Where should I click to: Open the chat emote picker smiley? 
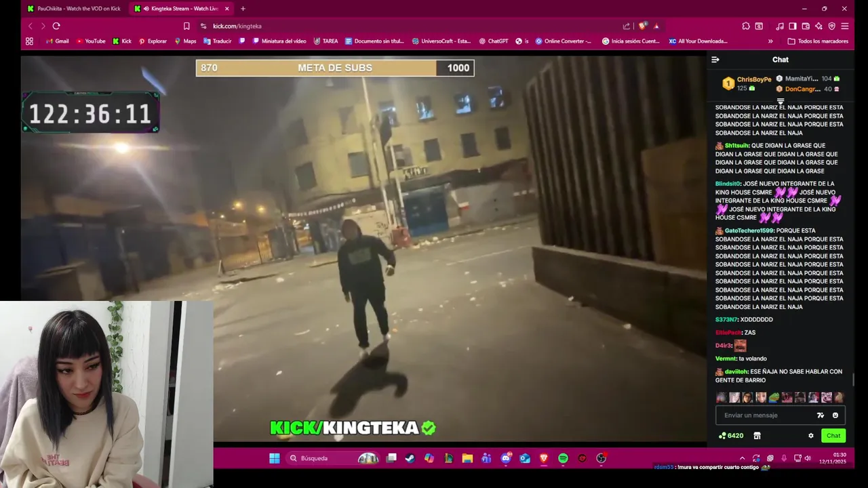coord(835,415)
